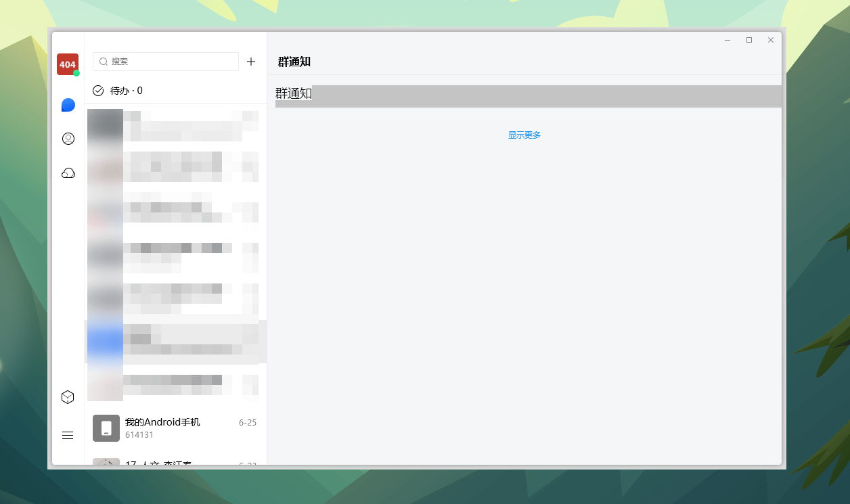Screen dimensions: 850x504
Task: Select the blue-avatar highlighted conversation
Action: pyautogui.click(x=176, y=342)
